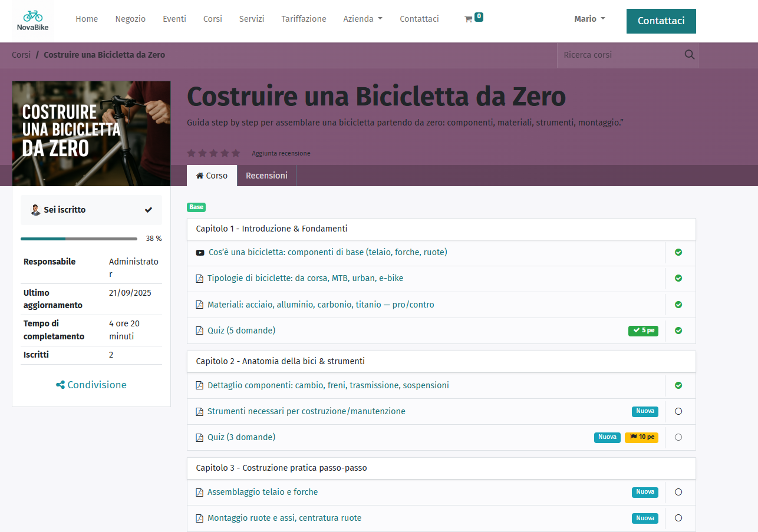
Task: Mark Strumenti necessari lesson as completed
Action: (x=678, y=411)
